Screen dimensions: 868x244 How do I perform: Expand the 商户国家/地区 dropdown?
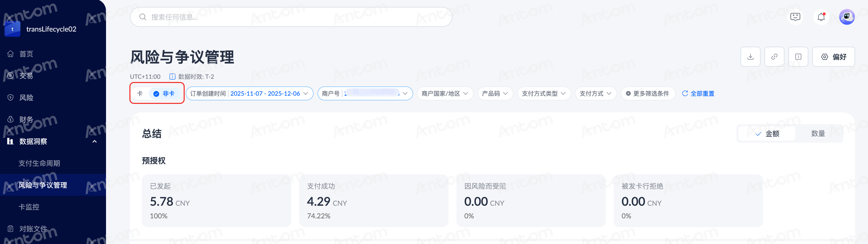[x=445, y=94]
